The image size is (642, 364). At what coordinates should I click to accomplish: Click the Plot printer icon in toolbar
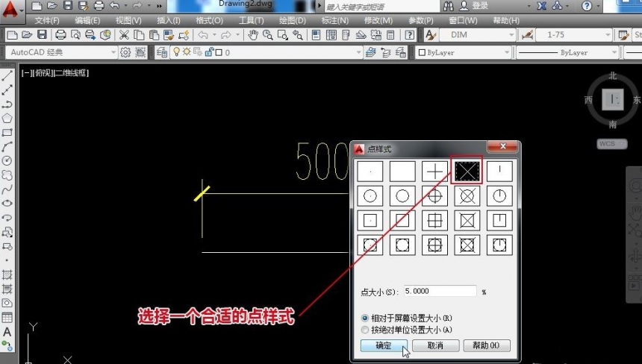[x=61, y=35]
